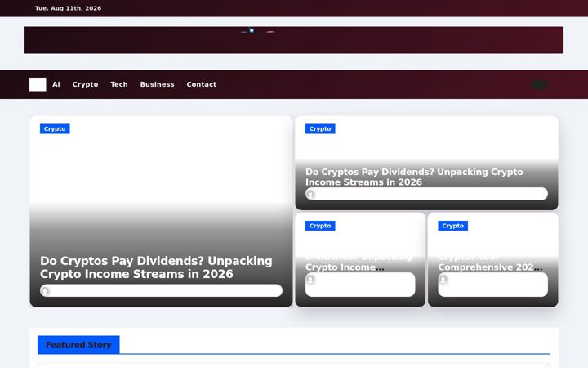The width and height of the screenshot is (588, 368).
Task: Click the white home icon in navigation bar
Action: 38,84
